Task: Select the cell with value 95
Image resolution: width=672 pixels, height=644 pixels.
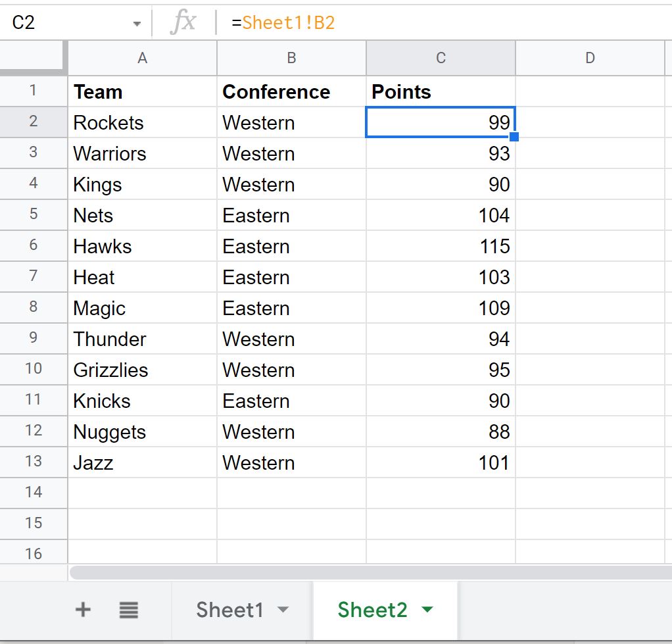Action: (441, 370)
